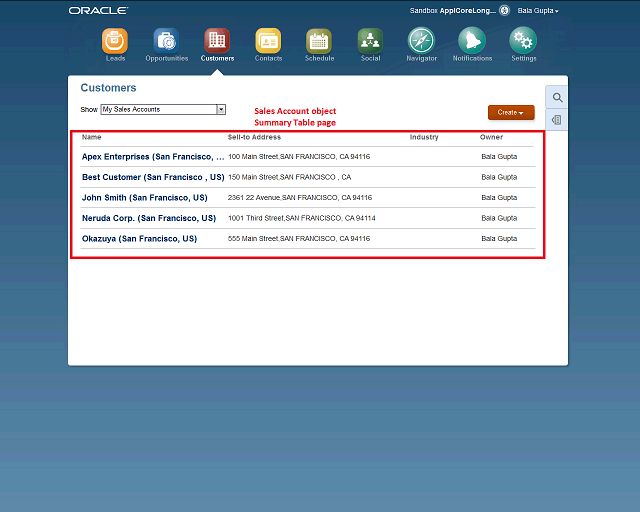Open the Contacts icon

click(x=268, y=41)
